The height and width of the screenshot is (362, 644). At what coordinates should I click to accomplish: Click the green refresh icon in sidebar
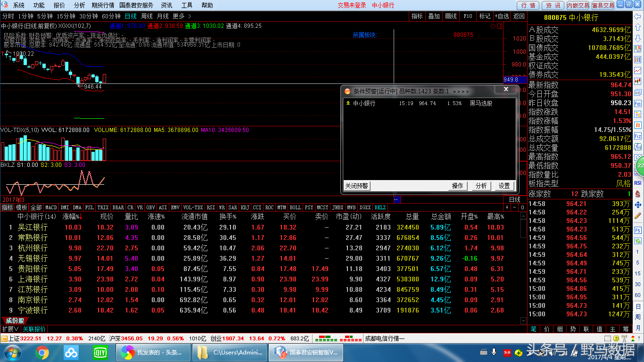638,241
